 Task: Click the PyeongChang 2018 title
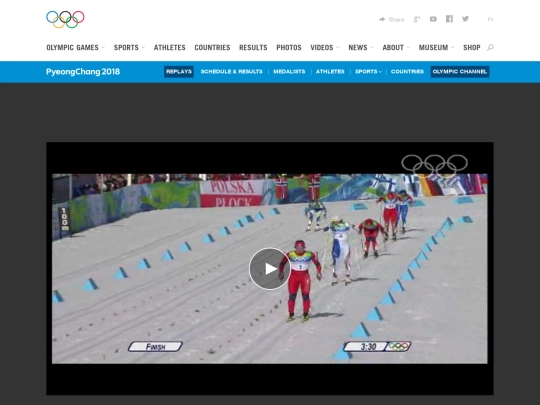(x=83, y=72)
